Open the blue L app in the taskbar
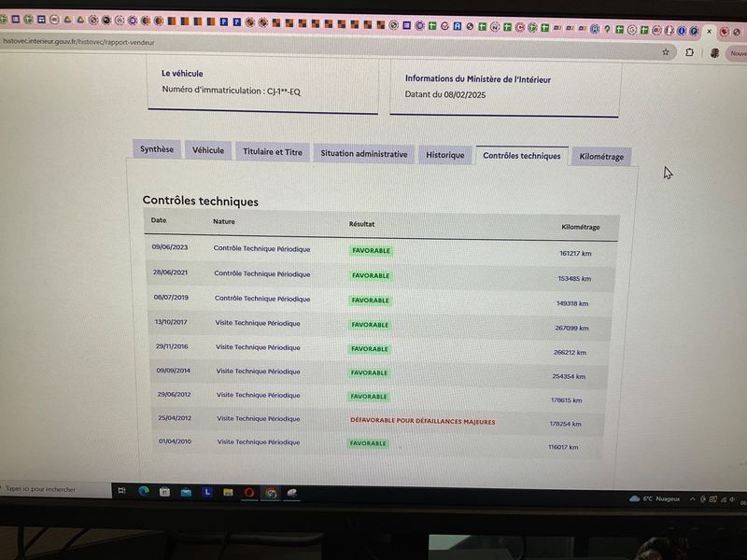The image size is (747, 560). 207,492
